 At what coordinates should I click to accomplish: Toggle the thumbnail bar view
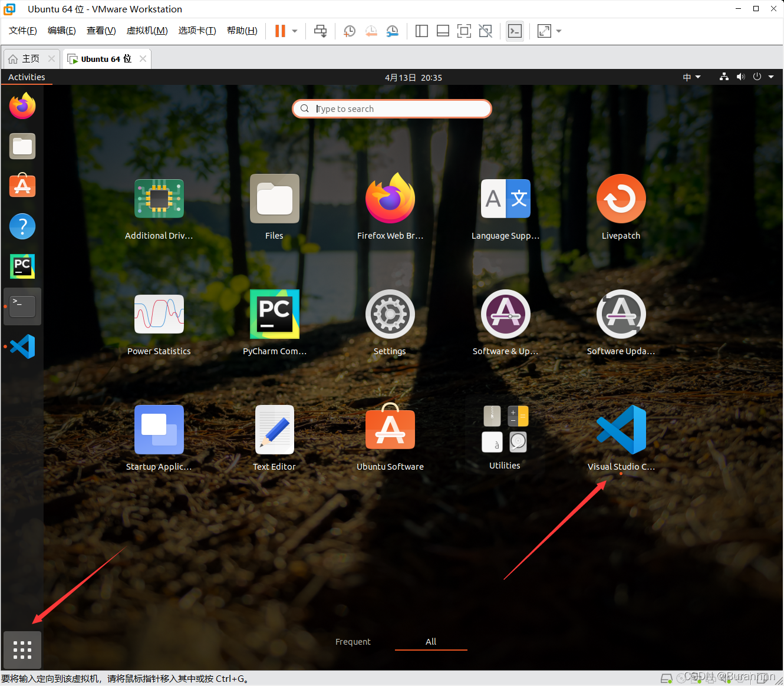click(x=443, y=31)
